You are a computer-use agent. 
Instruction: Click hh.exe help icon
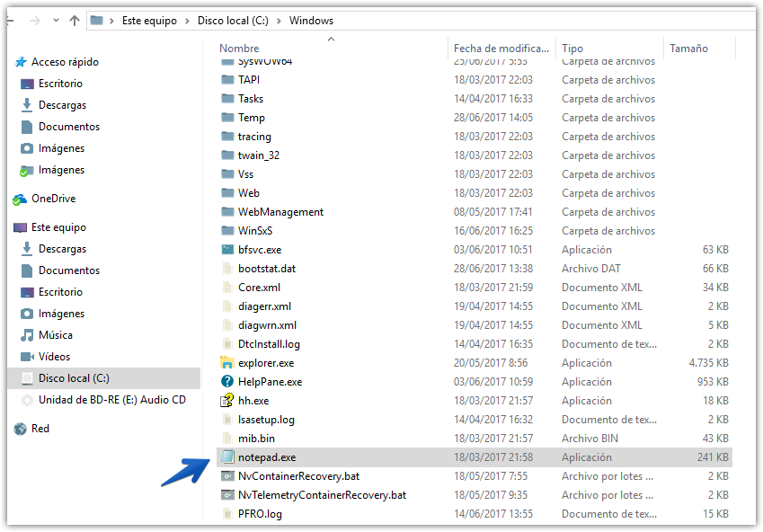(x=227, y=401)
